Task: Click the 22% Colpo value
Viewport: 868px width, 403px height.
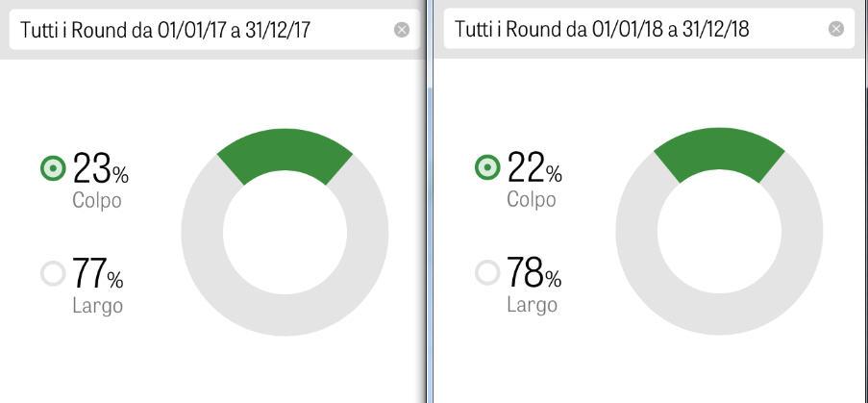Action: [x=534, y=168]
